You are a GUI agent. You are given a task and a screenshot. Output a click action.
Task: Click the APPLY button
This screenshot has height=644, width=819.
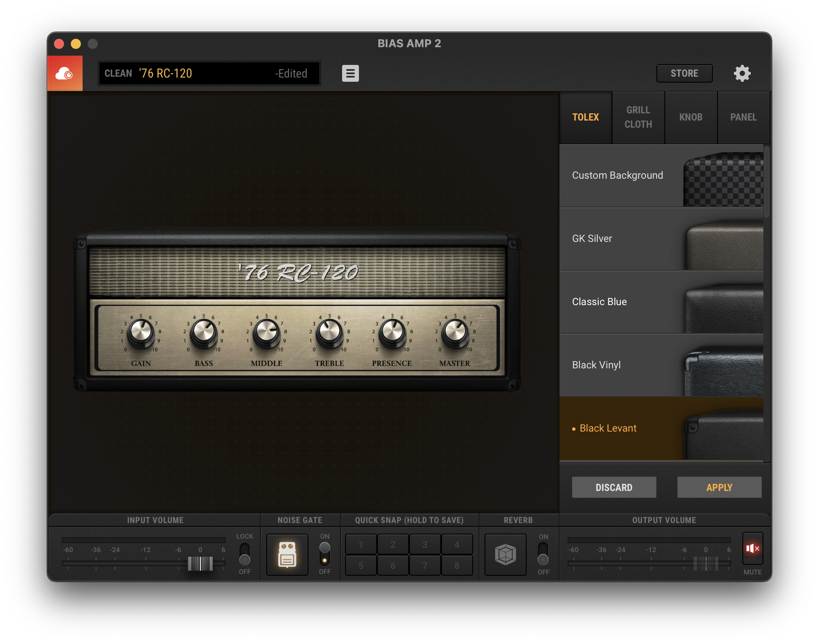click(719, 488)
